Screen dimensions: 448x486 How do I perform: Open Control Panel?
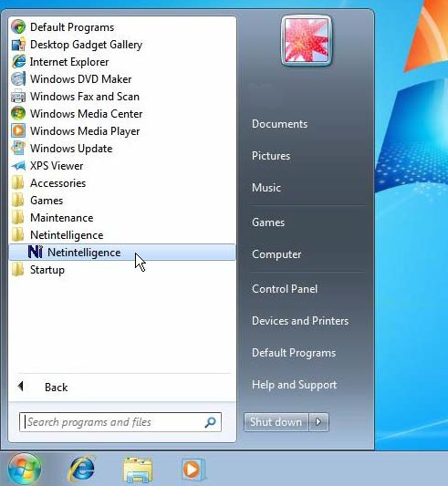(x=285, y=289)
